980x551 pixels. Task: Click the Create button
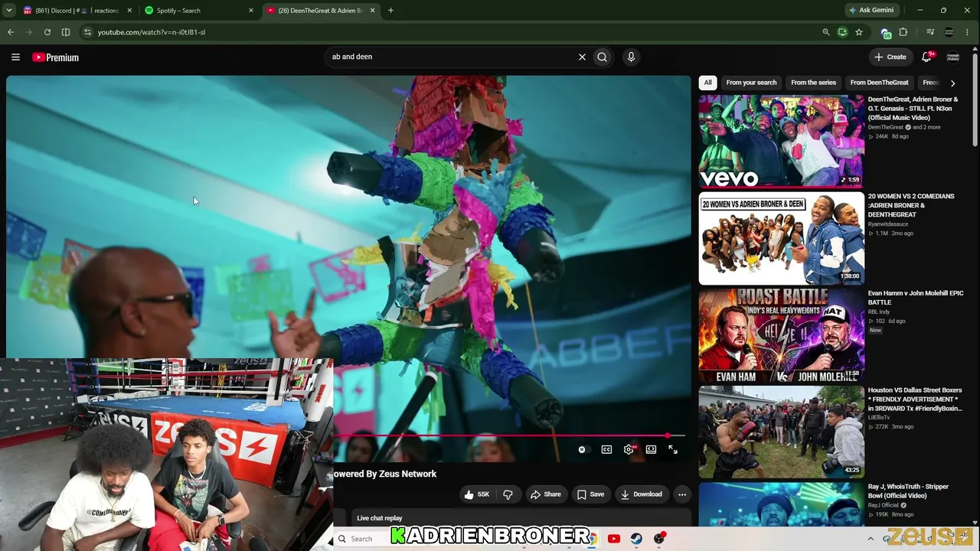890,57
